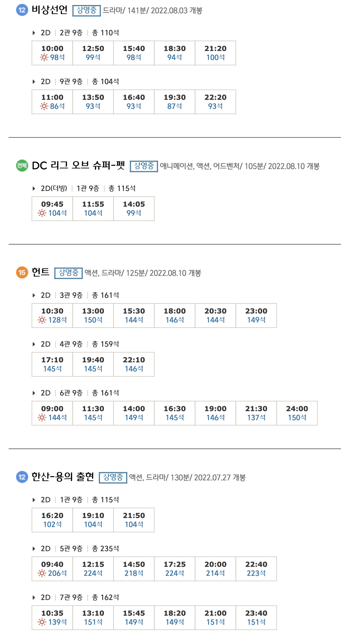The width and height of the screenshot is (341, 644).
Task: Select 헌트 4관 19:40 showtime
Action: coord(93,364)
